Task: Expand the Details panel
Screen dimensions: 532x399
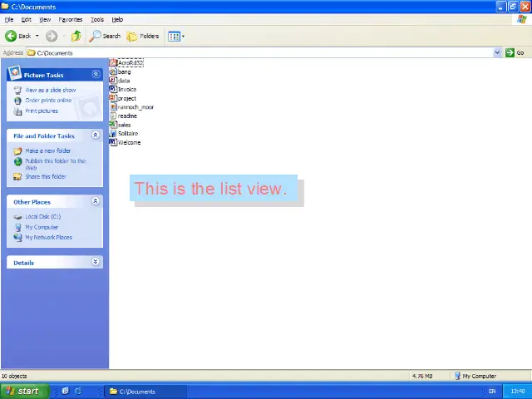Action: [96, 263]
